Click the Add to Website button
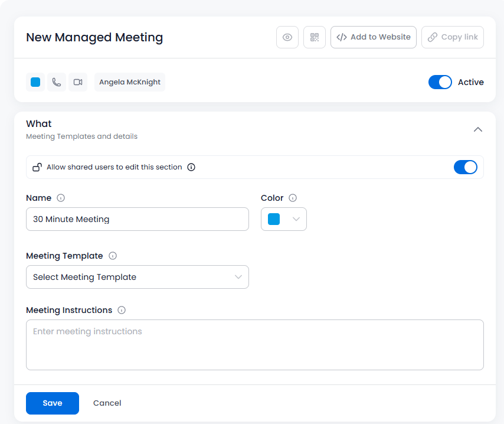Screen dimensions: 504x424 click(374, 37)
